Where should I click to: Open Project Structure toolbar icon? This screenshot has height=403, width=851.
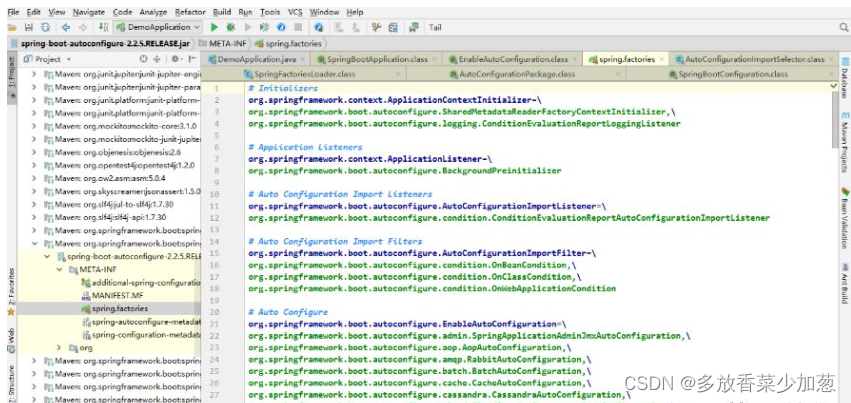[x=393, y=27]
